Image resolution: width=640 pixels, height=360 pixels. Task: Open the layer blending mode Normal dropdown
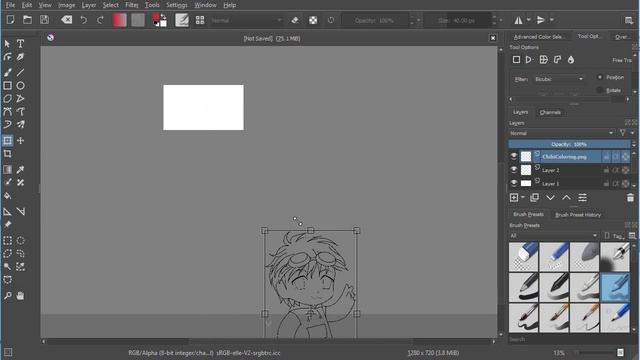561,133
